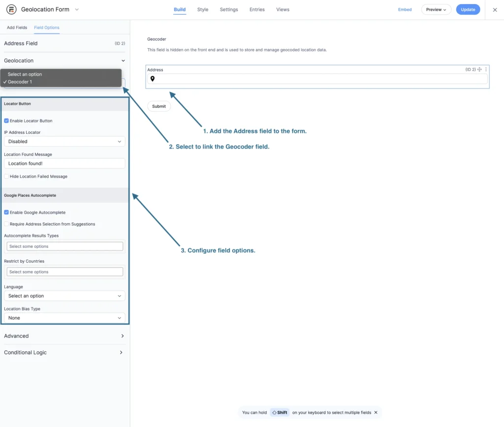Click the Update button
Screen dimensions: 504x427
point(468,10)
